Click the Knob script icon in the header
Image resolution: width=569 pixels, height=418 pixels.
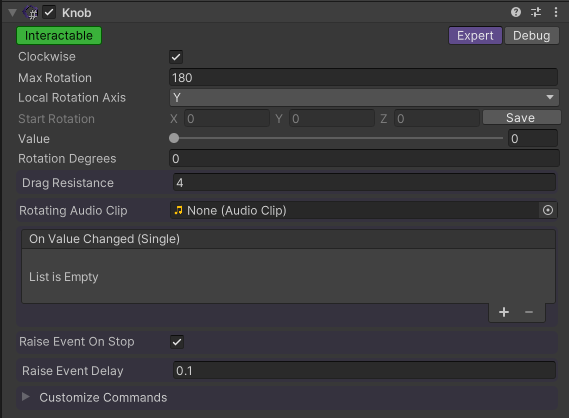pyautogui.click(x=31, y=13)
